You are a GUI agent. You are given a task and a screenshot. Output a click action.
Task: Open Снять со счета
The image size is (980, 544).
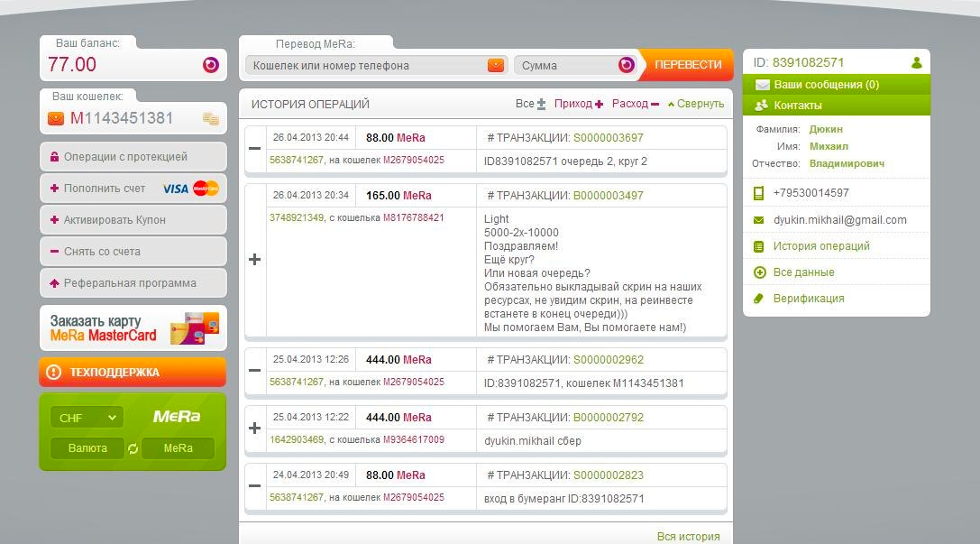(x=133, y=252)
